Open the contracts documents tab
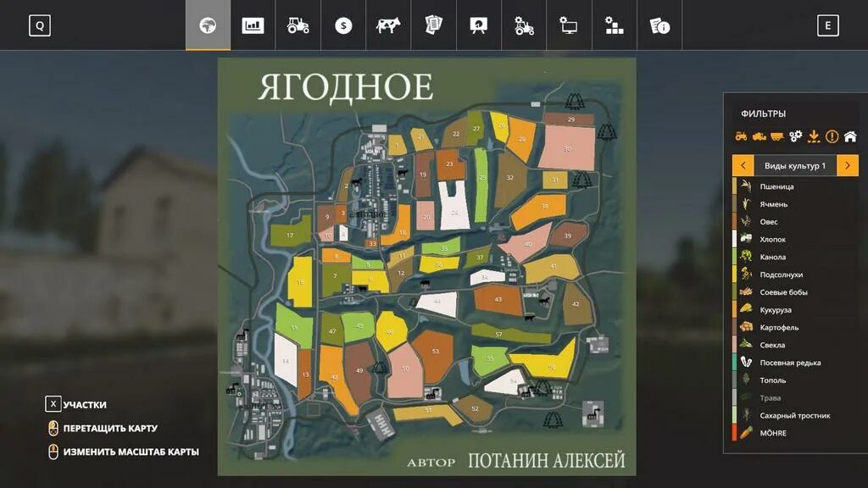Screen dimensions: 868x488 click(433, 25)
